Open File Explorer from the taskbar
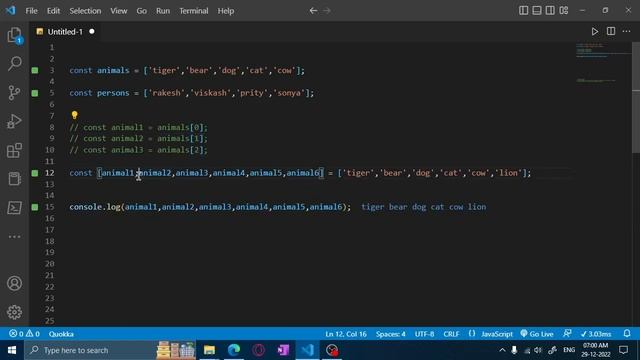Image resolution: width=640 pixels, height=360 pixels. click(x=209, y=350)
